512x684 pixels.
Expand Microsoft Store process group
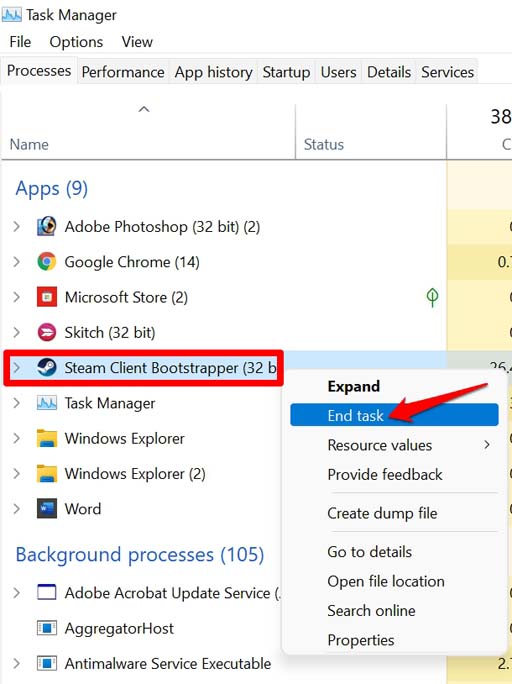[17, 297]
